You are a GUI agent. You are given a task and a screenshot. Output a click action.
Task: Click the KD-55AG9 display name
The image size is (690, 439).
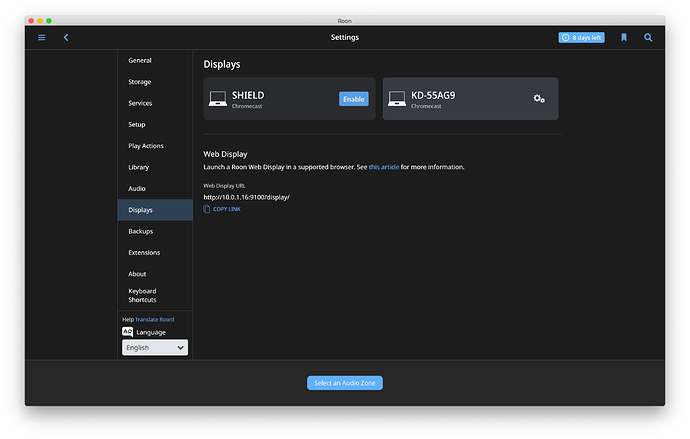[x=433, y=95]
